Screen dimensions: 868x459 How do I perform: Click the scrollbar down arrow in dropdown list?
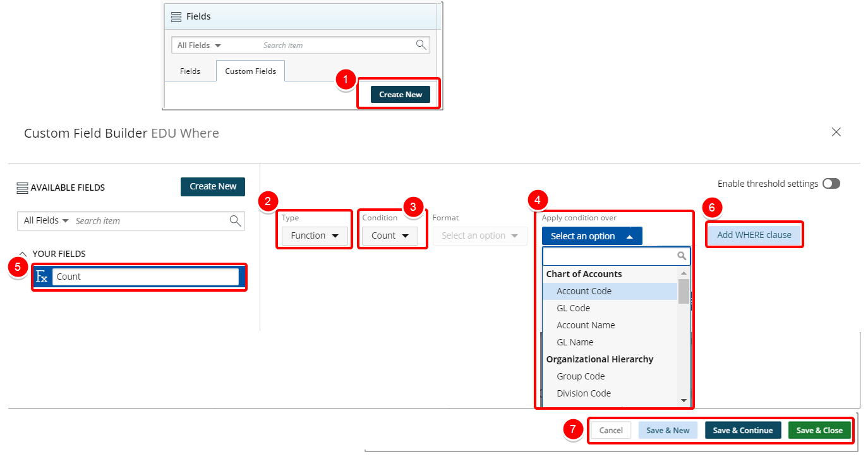pos(684,400)
